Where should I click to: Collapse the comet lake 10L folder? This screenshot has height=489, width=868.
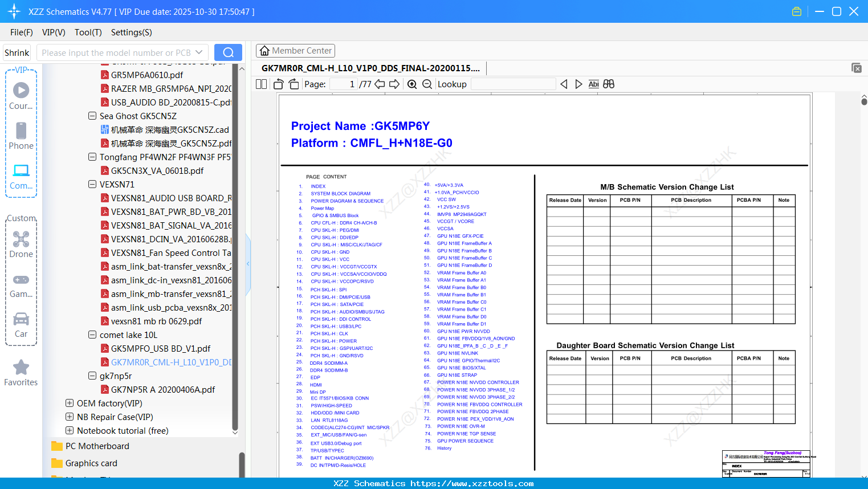click(x=92, y=335)
